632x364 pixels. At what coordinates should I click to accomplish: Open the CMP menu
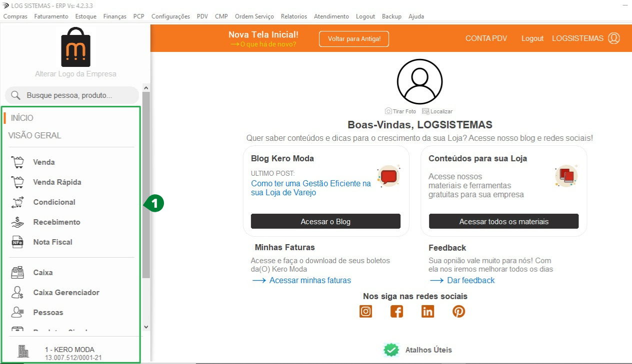(x=221, y=16)
